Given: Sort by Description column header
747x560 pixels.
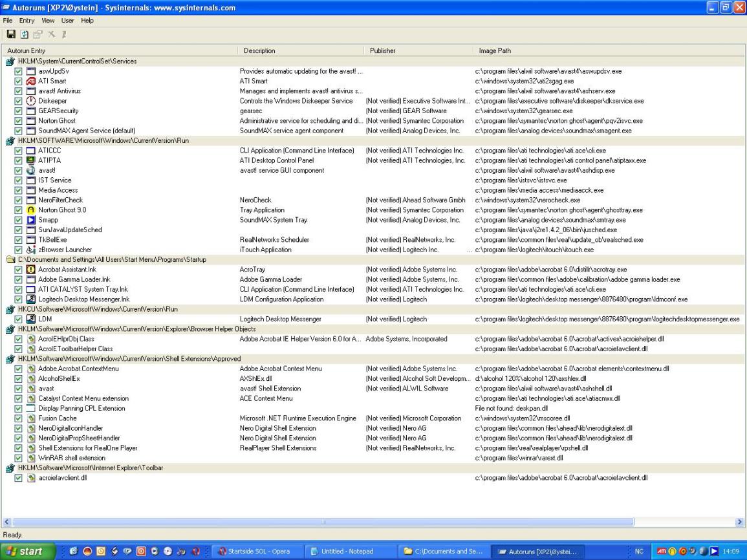Looking at the screenshot, I should pos(301,50).
